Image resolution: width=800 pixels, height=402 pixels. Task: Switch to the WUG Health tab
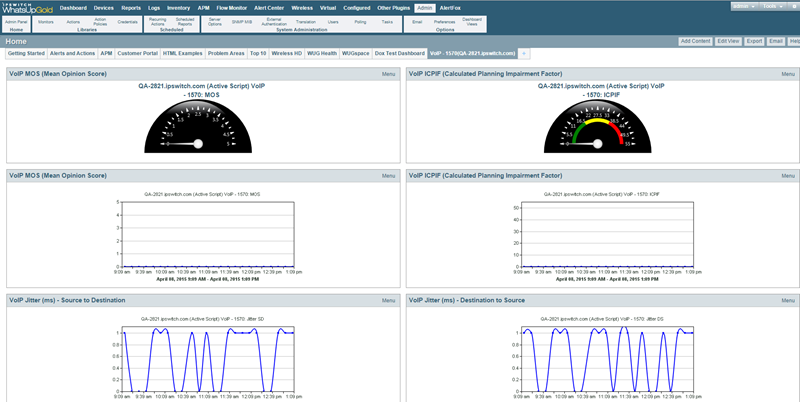tap(322, 54)
